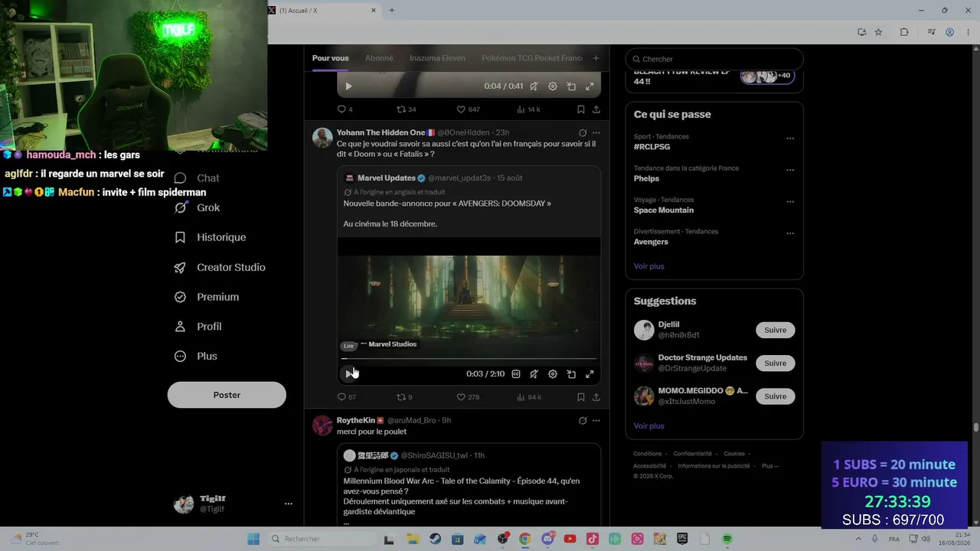Open Spotify from the taskbar
Screen dimensions: 980x551
(727, 539)
